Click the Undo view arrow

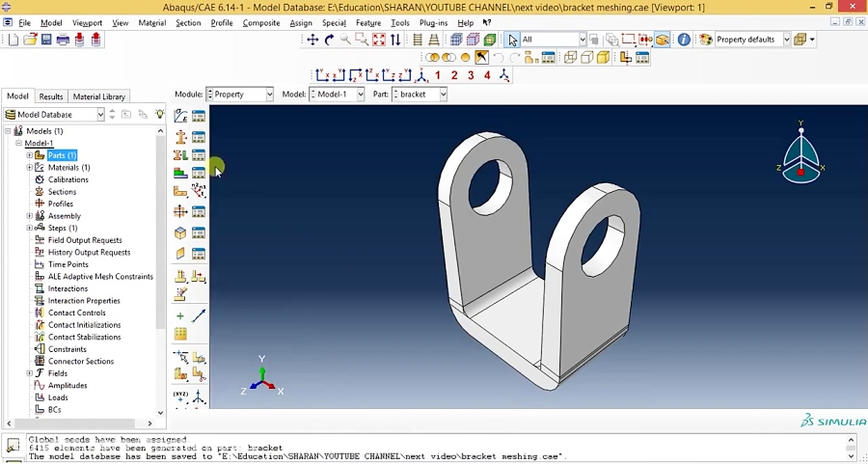click(499, 58)
